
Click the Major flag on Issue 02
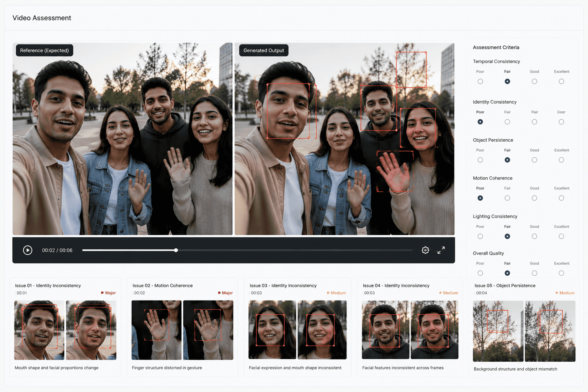click(x=225, y=293)
